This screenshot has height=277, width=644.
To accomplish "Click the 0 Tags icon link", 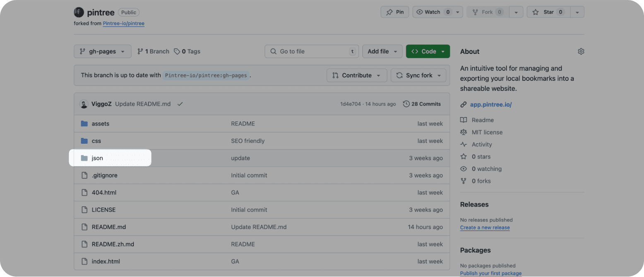I will 187,51.
